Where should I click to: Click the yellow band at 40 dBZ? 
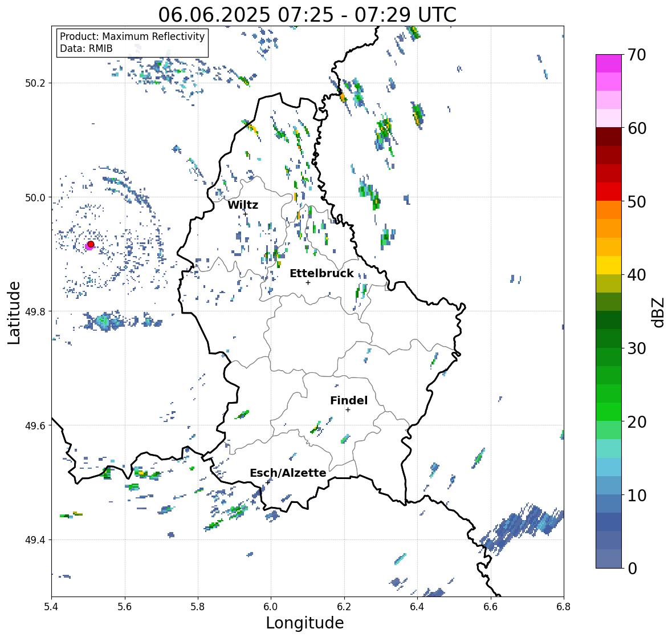pyautogui.click(x=609, y=265)
